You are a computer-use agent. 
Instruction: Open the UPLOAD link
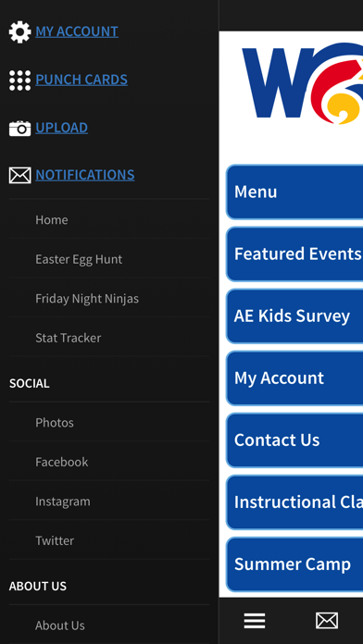62,128
